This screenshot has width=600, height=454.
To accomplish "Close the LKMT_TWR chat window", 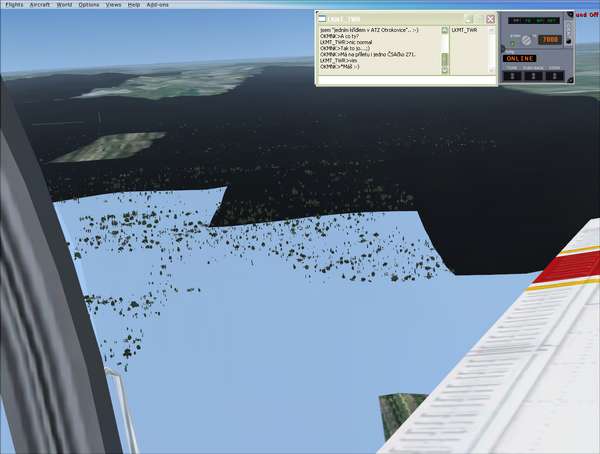I will (490, 19).
